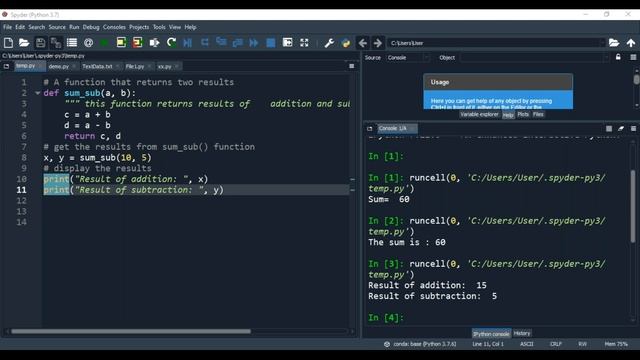The height and width of the screenshot is (360, 640).
Task: Browse editor tabs icon
Action: pos(7,66)
